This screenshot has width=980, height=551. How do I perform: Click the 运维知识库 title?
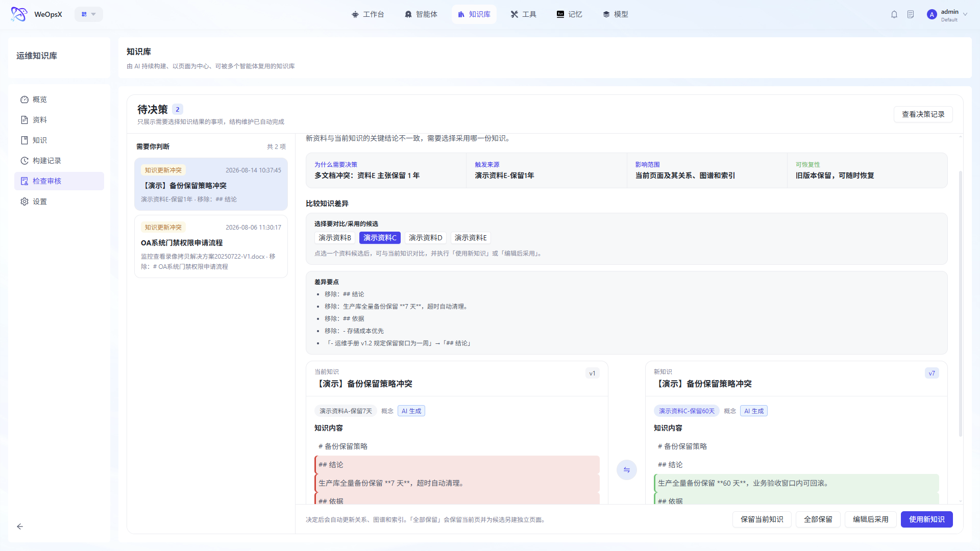point(37,56)
